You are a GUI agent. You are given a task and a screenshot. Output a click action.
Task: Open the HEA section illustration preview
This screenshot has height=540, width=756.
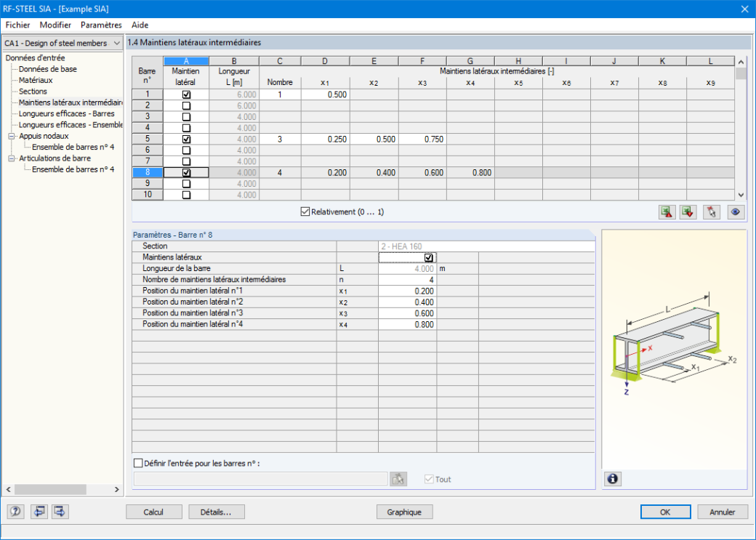coord(674,350)
